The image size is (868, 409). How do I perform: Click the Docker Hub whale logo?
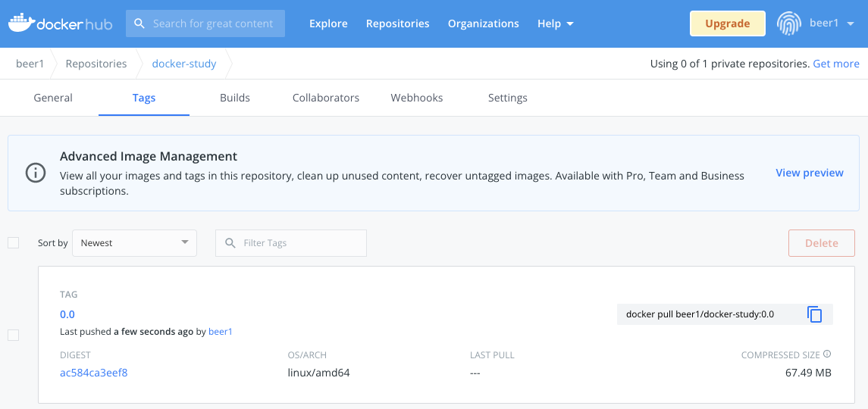pyautogui.click(x=61, y=23)
